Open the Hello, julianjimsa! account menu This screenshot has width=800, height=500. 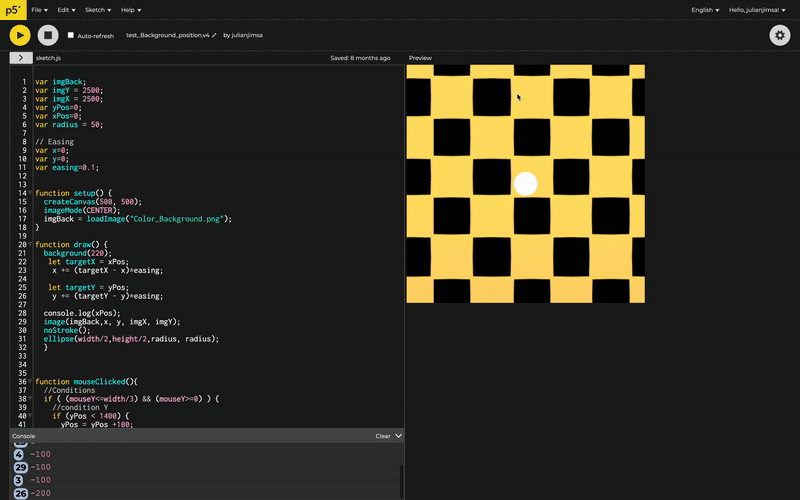pos(757,10)
